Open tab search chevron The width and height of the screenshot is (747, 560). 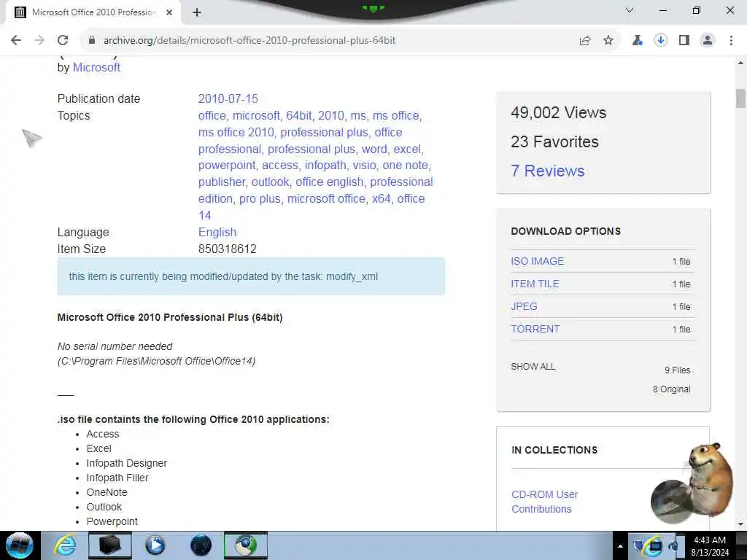630,10
